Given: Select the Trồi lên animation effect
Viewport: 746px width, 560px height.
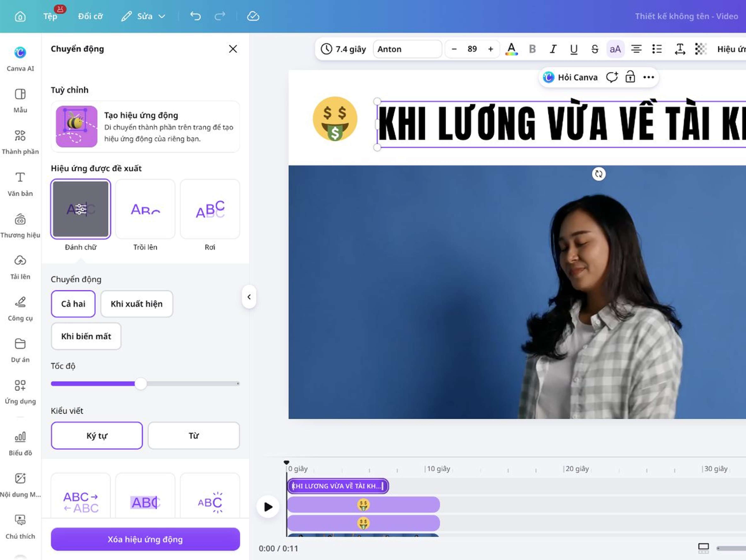Looking at the screenshot, I should pos(145,209).
